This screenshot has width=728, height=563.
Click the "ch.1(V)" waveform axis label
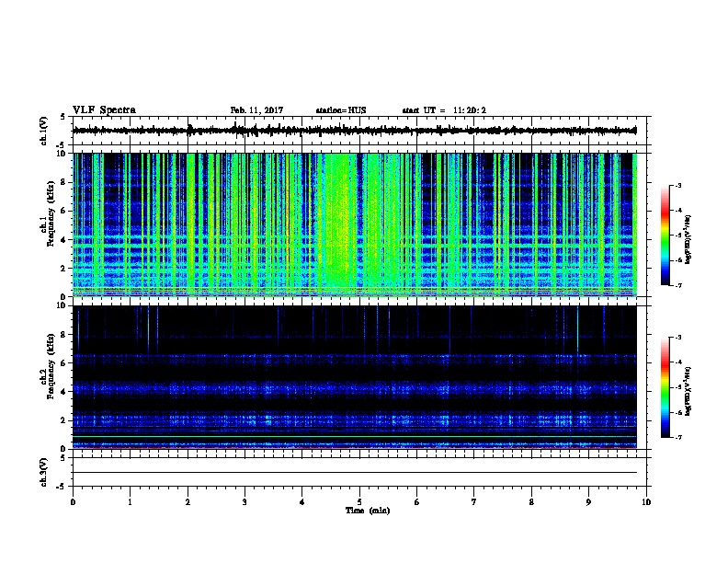tap(44, 131)
